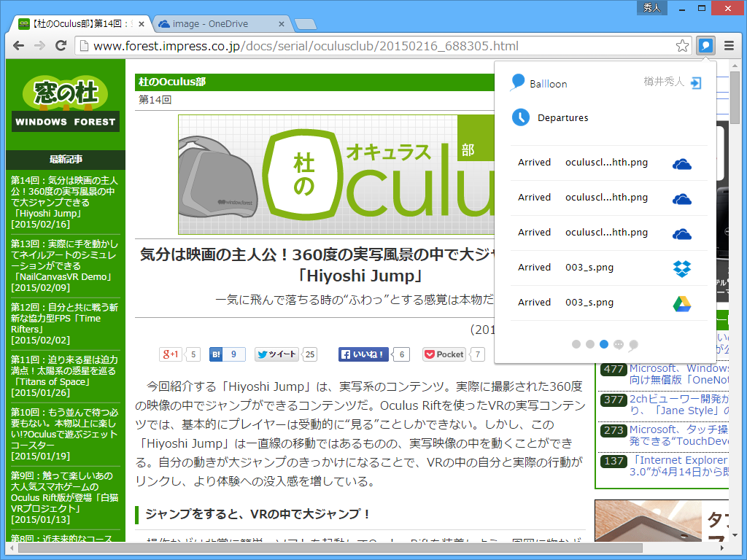Click the tablet thumbnail at bottom right
Viewport: 747px width, 560px height.
(x=648, y=521)
